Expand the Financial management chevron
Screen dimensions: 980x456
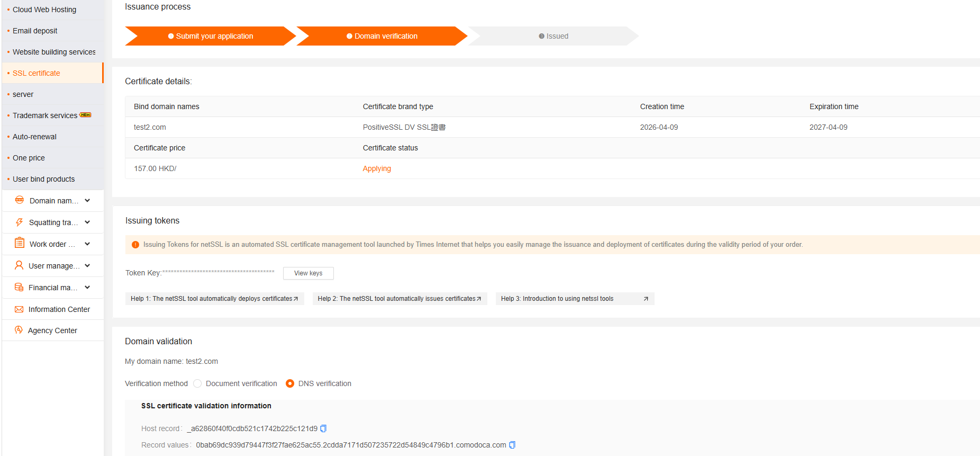pyautogui.click(x=87, y=288)
